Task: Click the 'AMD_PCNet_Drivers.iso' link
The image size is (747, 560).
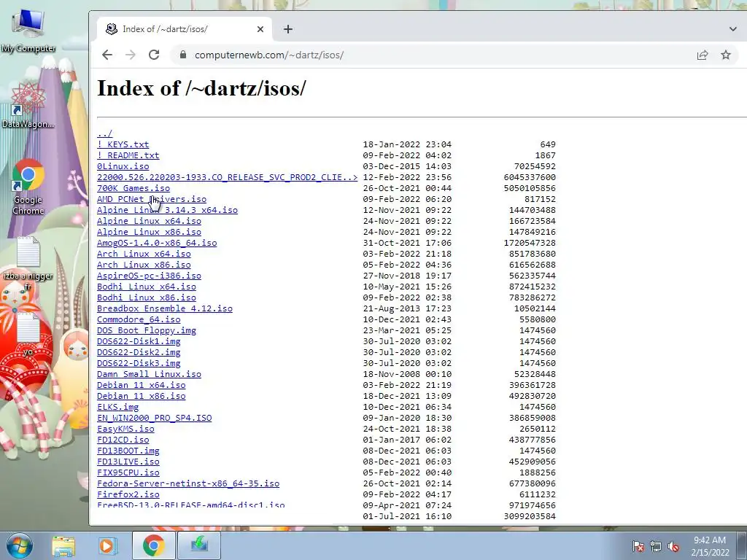Action: coord(152,199)
